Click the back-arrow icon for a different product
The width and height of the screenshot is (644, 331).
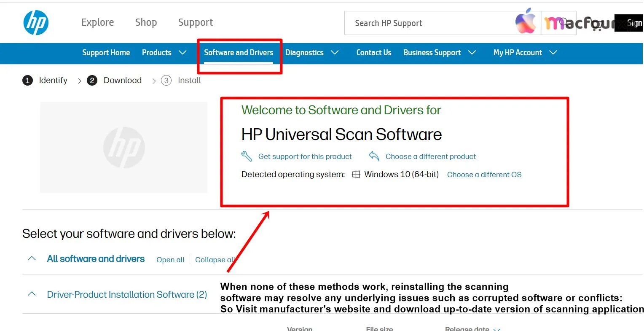click(x=374, y=156)
